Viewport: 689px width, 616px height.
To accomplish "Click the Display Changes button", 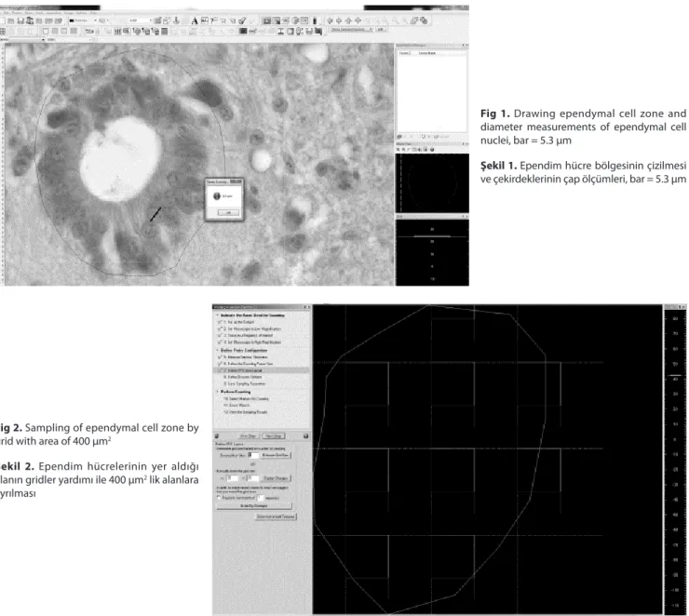I will pyautogui.click(x=276, y=478).
